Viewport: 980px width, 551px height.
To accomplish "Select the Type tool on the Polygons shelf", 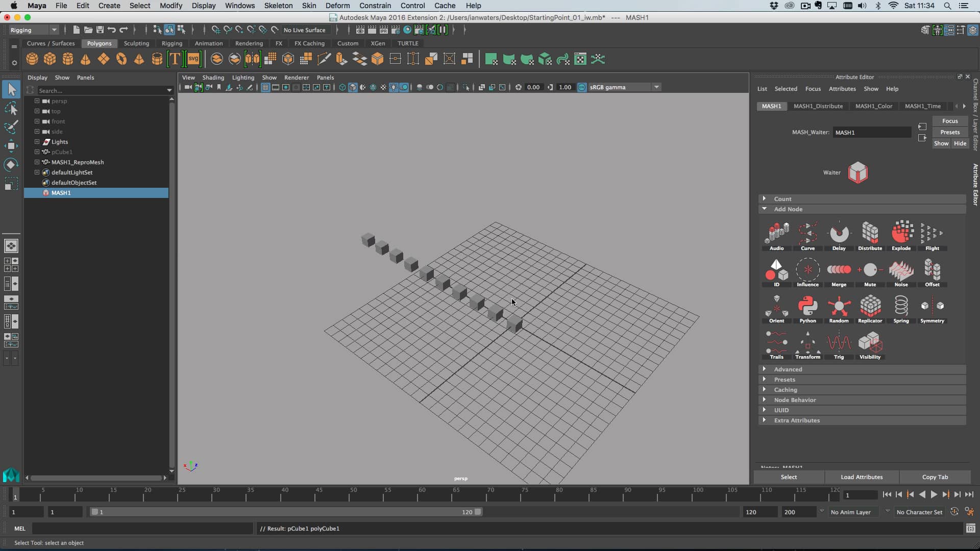I will [x=174, y=59].
